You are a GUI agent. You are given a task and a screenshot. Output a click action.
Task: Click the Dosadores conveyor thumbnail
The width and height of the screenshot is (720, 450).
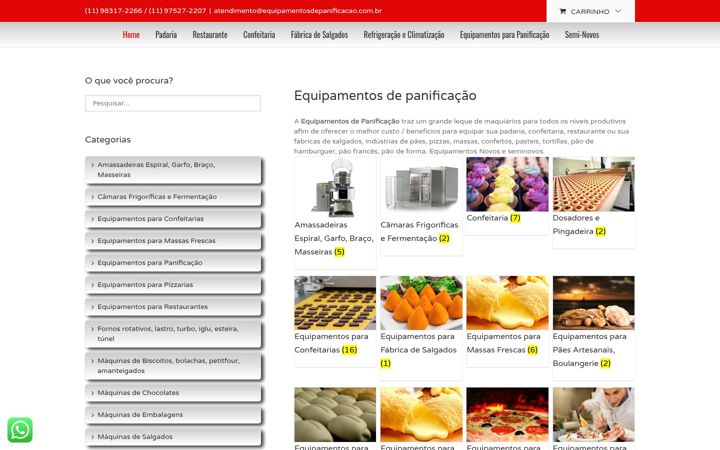[x=593, y=184]
